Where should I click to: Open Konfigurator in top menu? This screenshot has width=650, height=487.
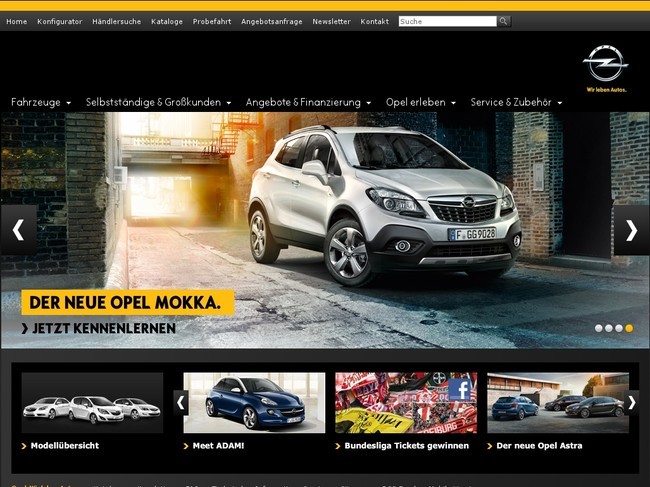click(59, 21)
